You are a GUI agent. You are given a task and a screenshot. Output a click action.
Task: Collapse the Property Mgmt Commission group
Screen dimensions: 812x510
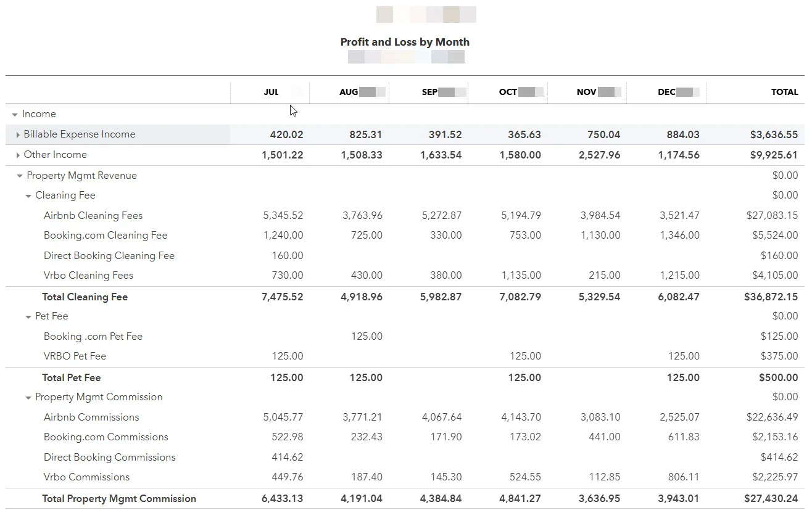[28, 398]
